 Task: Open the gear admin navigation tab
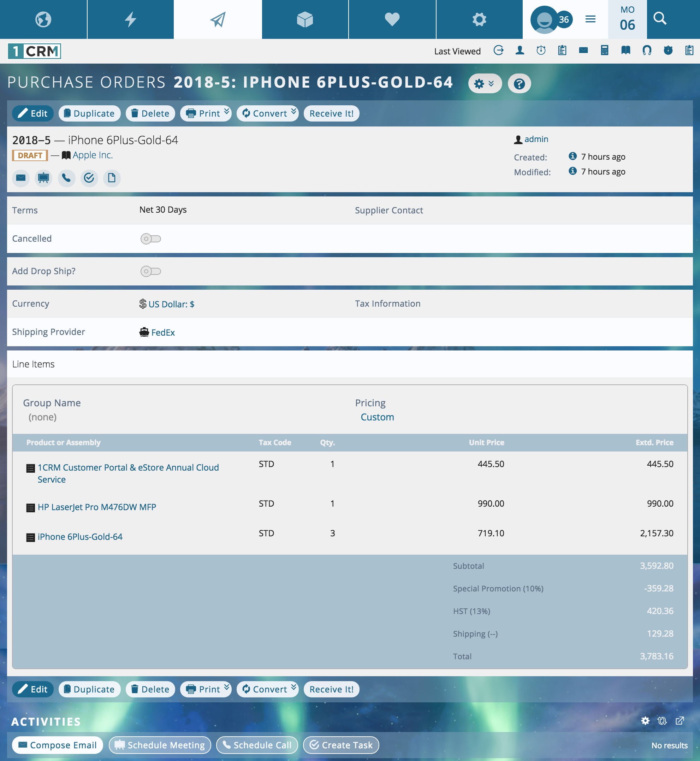pyautogui.click(x=479, y=19)
